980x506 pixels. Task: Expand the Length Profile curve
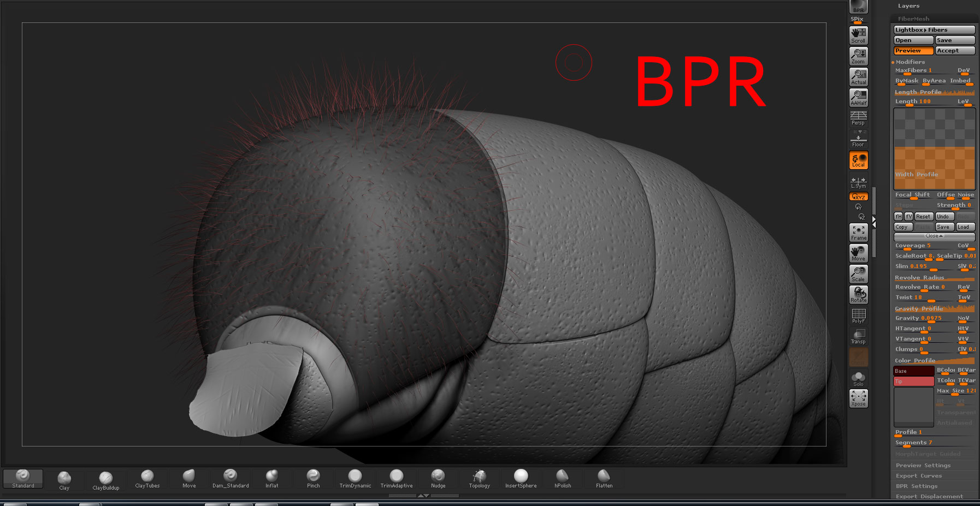coord(934,92)
